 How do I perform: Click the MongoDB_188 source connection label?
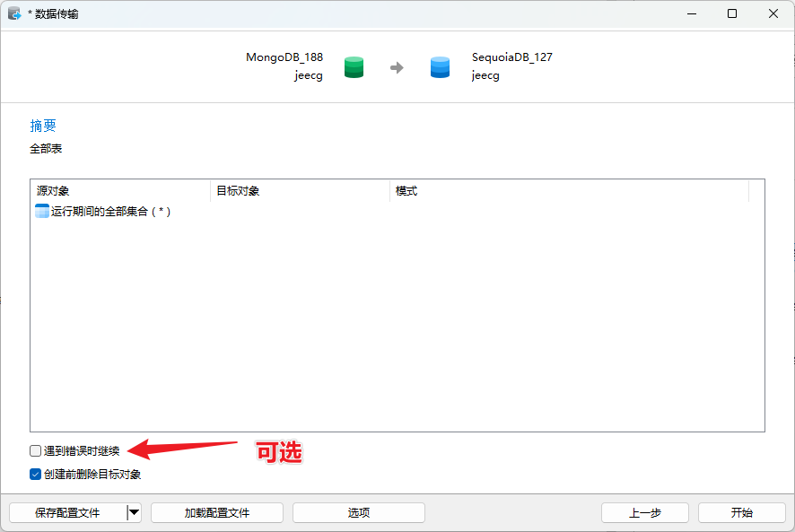pos(284,57)
